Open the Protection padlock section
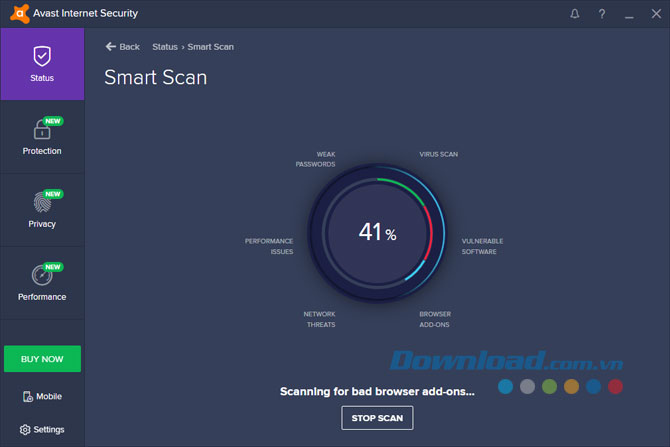Screen dimensions: 670x447 (42, 137)
